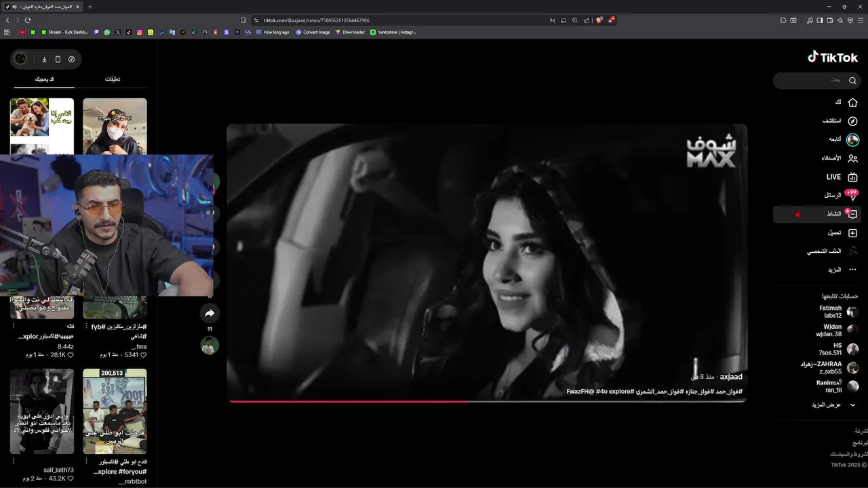Open the Brave wallet icon
The image size is (868, 488).
click(830, 20)
